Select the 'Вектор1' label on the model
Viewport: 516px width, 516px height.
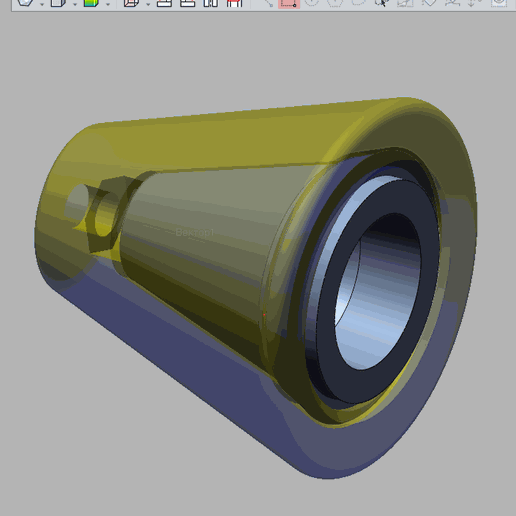coord(195,232)
